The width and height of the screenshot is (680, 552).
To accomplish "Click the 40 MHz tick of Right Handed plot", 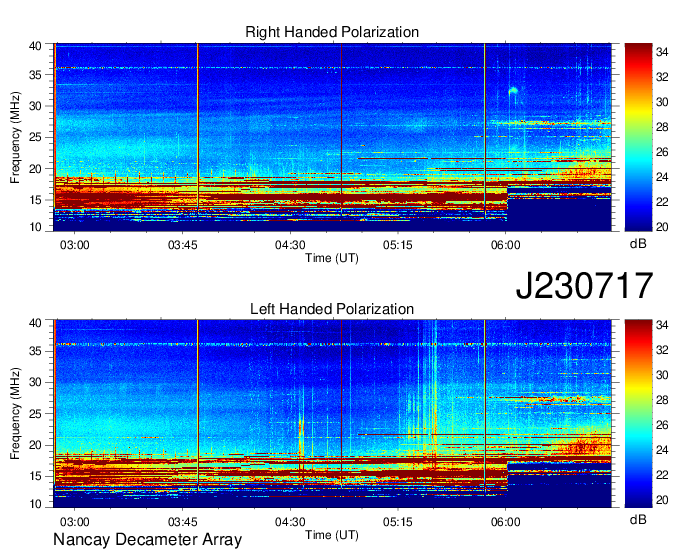I will [35, 46].
